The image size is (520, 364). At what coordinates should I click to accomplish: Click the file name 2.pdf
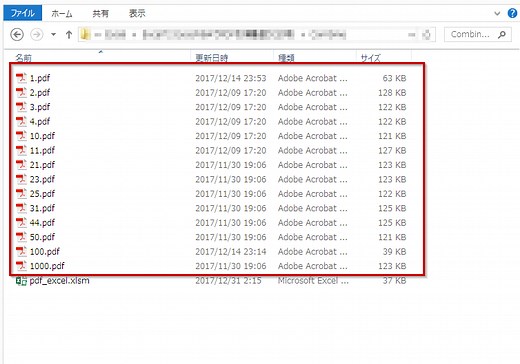click(40, 93)
